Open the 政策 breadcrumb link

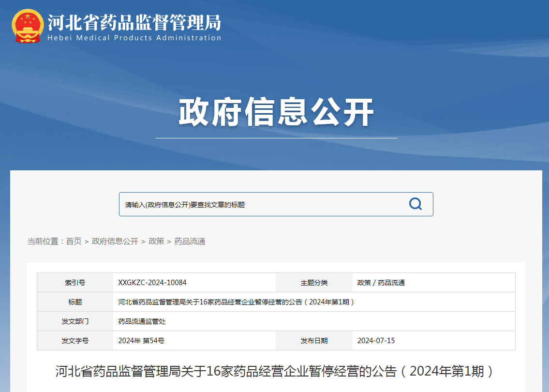pyautogui.click(x=156, y=241)
